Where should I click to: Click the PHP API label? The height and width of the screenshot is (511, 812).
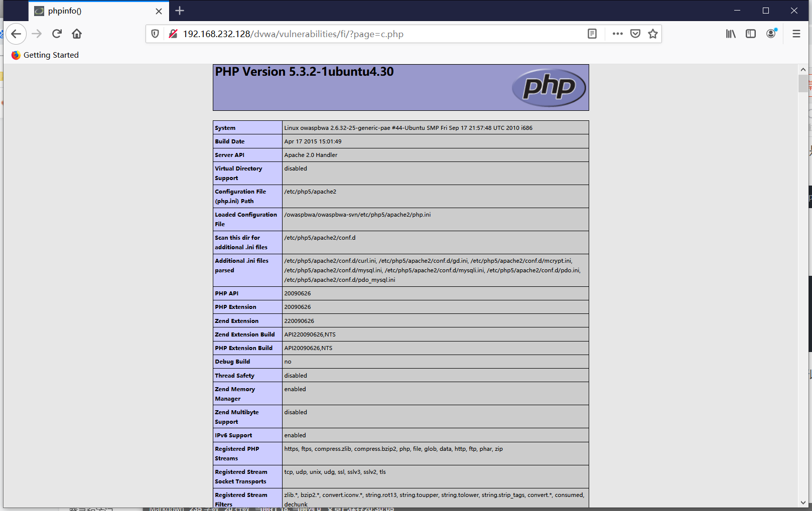point(227,293)
